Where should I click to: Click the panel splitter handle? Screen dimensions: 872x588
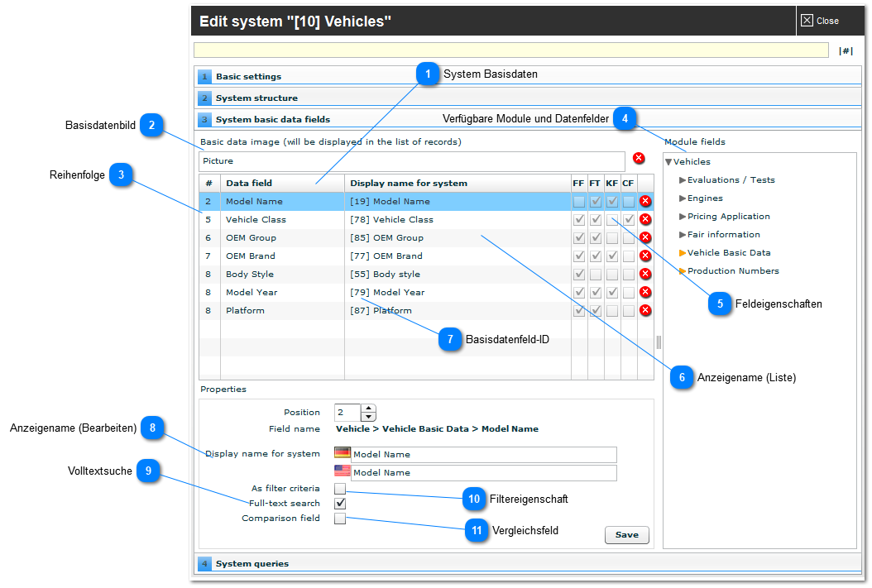(x=659, y=342)
